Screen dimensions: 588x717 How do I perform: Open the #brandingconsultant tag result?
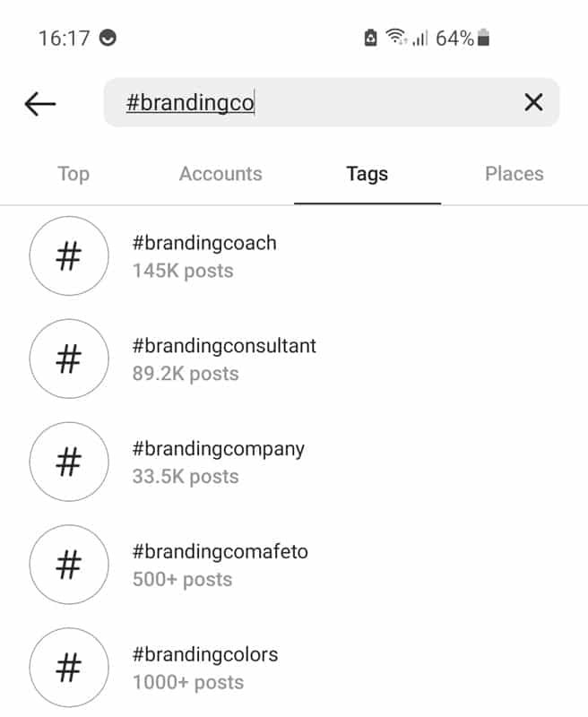224,346
